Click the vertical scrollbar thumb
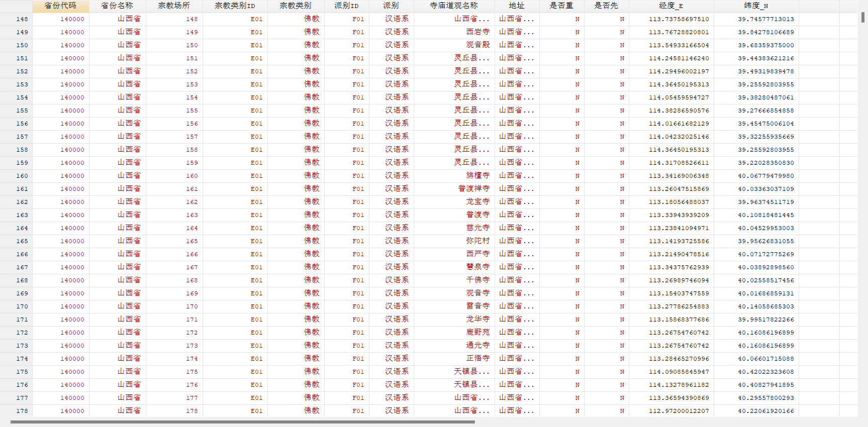The height and width of the screenshot is (427, 868). (x=863, y=18)
